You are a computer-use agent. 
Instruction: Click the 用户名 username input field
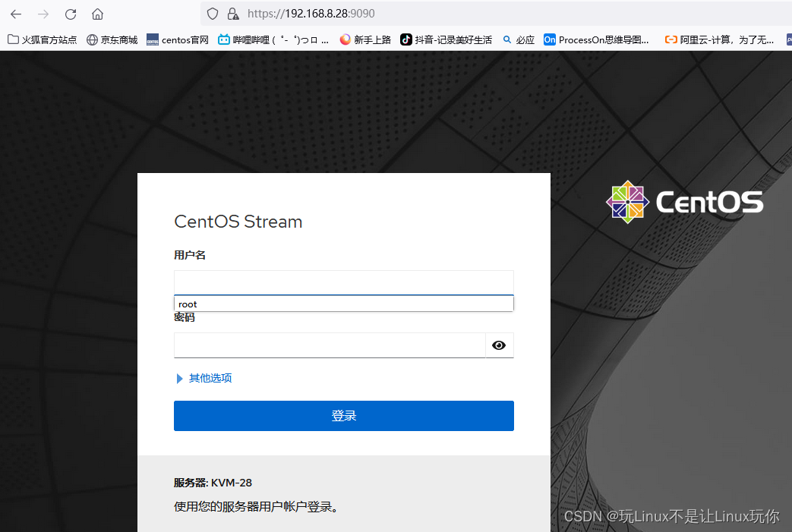(344, 282)
